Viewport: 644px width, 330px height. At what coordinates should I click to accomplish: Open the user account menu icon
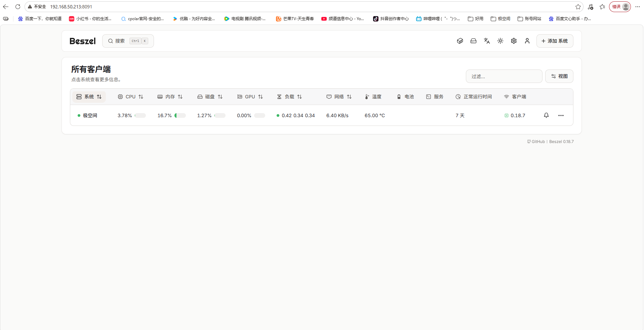pos(527,41)
